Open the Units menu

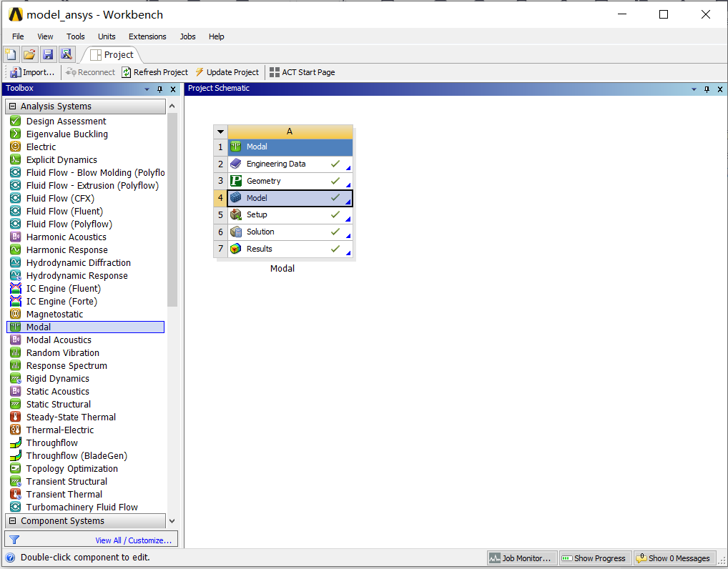(107, 36)
